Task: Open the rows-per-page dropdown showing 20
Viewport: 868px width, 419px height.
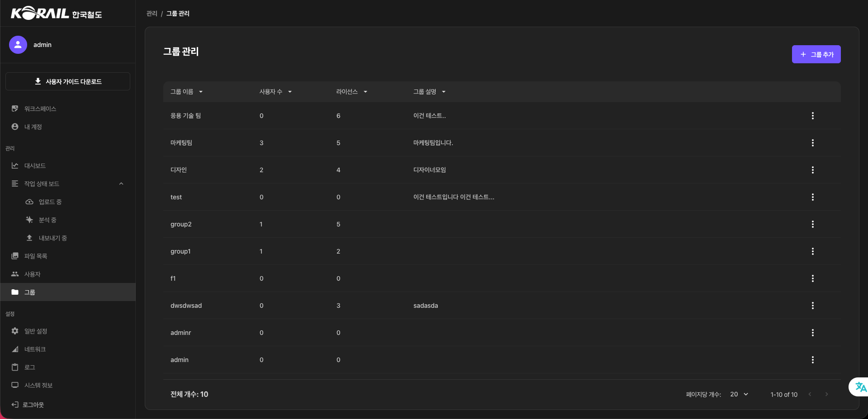Action: 739,395
